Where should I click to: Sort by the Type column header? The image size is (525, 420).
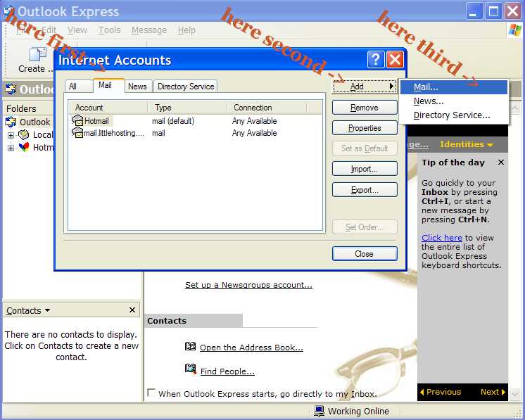(x=187, y=108)
